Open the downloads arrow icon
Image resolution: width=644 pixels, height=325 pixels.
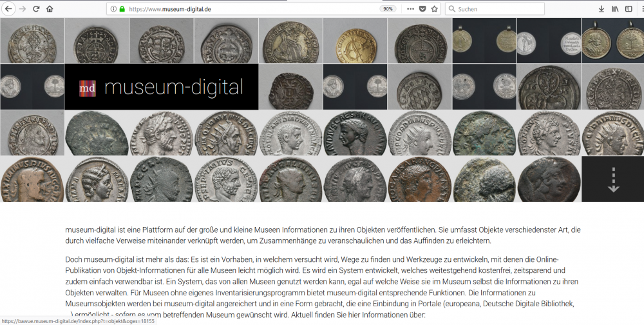tap(601, 9)
